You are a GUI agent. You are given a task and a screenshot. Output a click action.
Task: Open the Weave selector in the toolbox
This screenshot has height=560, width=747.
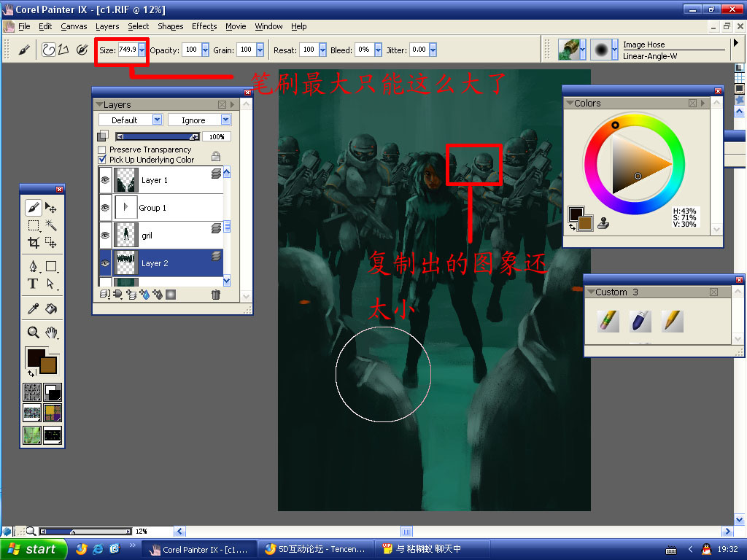(x=53, y=413)
